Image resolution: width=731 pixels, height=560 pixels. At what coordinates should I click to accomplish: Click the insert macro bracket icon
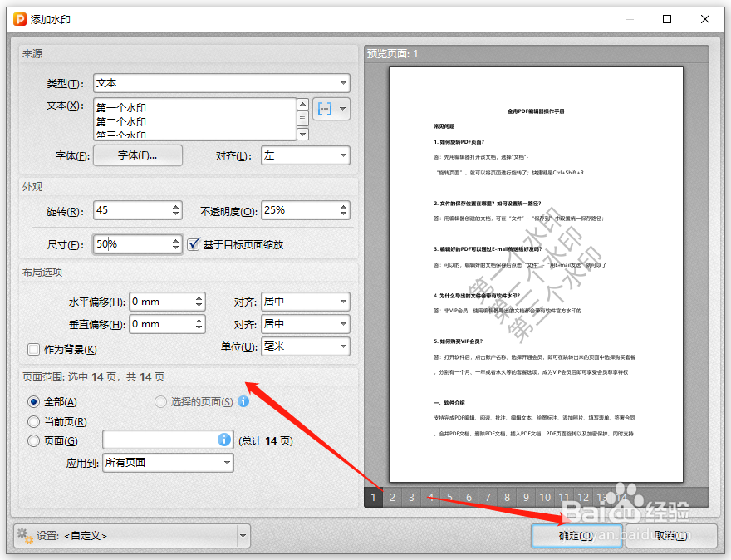325,109
